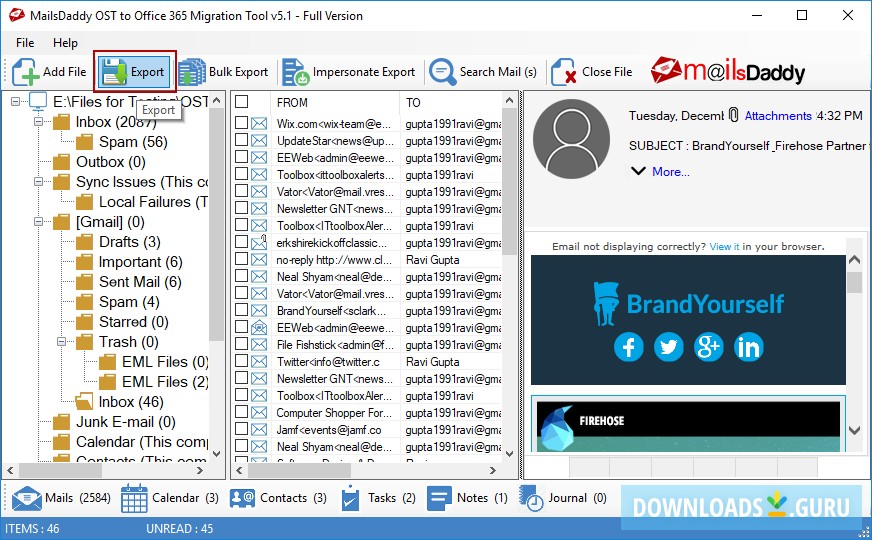
Task: Open the Junk E-mail (0) folder
Action: (115, 422)
